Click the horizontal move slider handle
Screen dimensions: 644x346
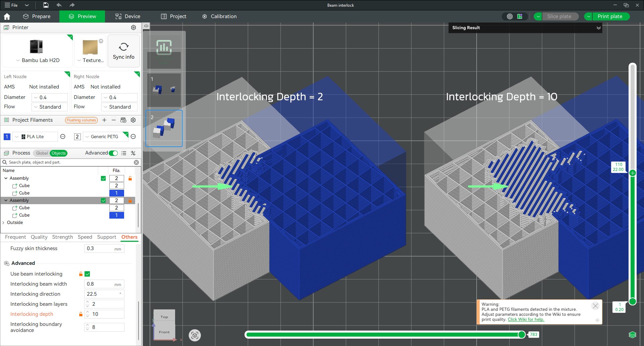522,335
